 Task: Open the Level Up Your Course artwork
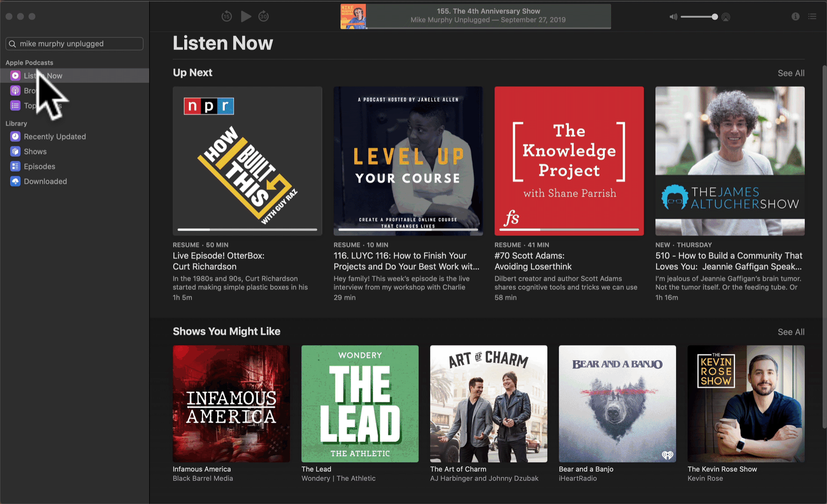point(408,161)
